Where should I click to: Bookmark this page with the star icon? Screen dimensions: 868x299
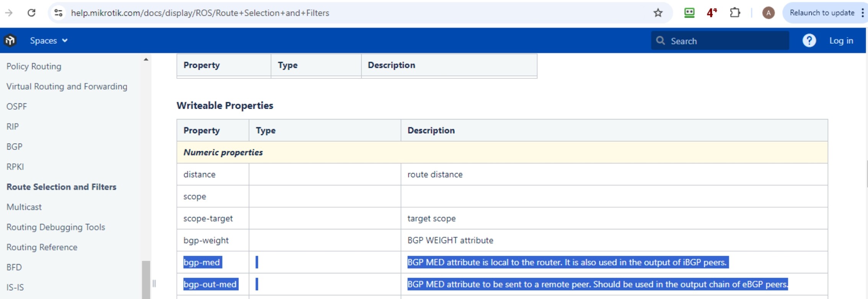(658, 13)
